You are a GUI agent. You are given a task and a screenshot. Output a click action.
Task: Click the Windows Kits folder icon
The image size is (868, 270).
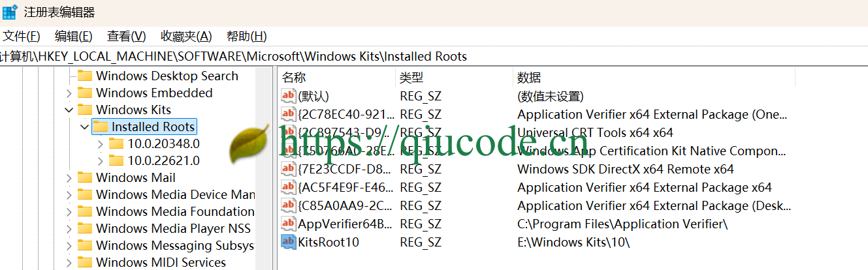[85, 110]
